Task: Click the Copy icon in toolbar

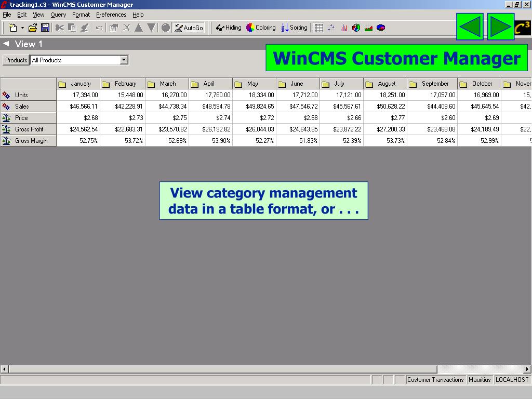Action: click(72, 28)
